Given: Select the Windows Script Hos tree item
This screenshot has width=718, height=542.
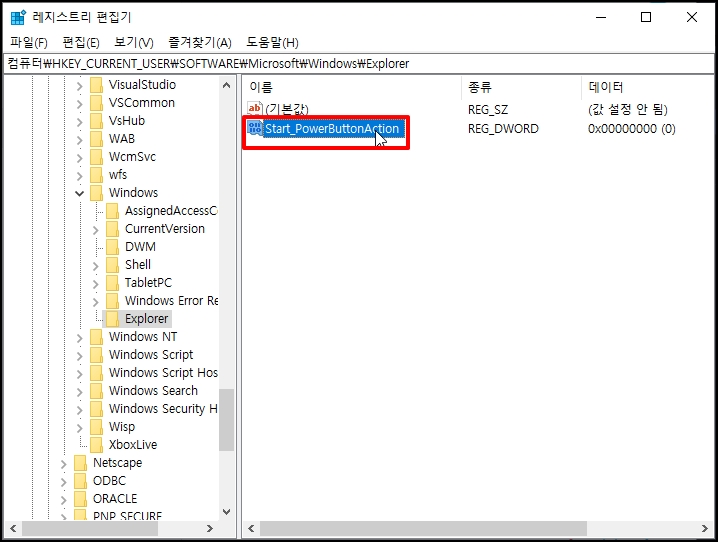Looking at the screenshot, I should [163, 373].
